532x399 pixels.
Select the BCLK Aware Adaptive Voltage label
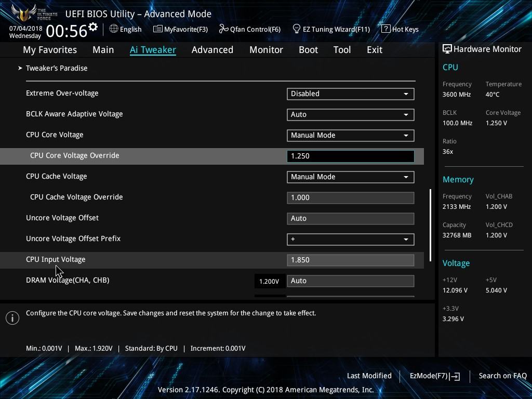click(x=74, y=114)
